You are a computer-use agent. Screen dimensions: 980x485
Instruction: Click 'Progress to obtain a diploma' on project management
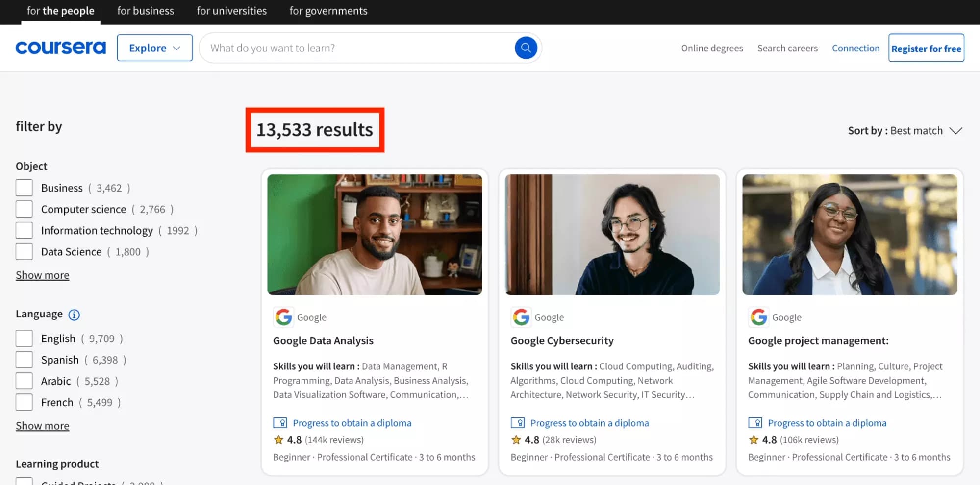pyautogui.click(x=827, y=423)
